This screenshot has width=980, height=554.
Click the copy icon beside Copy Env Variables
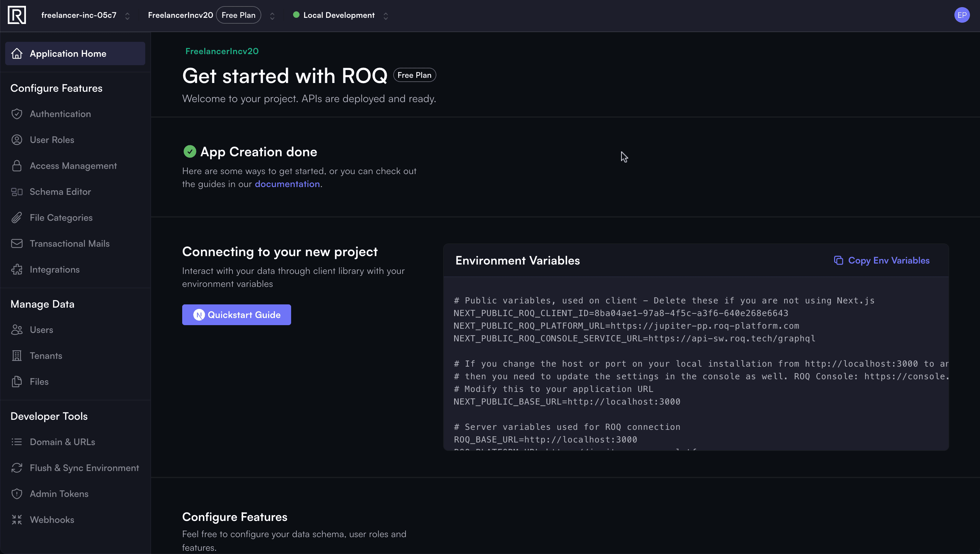coord(838,260)
